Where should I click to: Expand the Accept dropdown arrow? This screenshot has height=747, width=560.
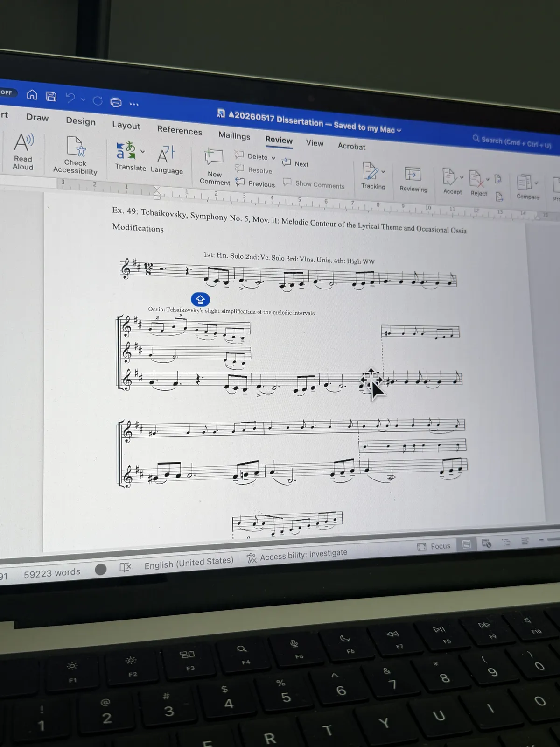tap(462, 177)
